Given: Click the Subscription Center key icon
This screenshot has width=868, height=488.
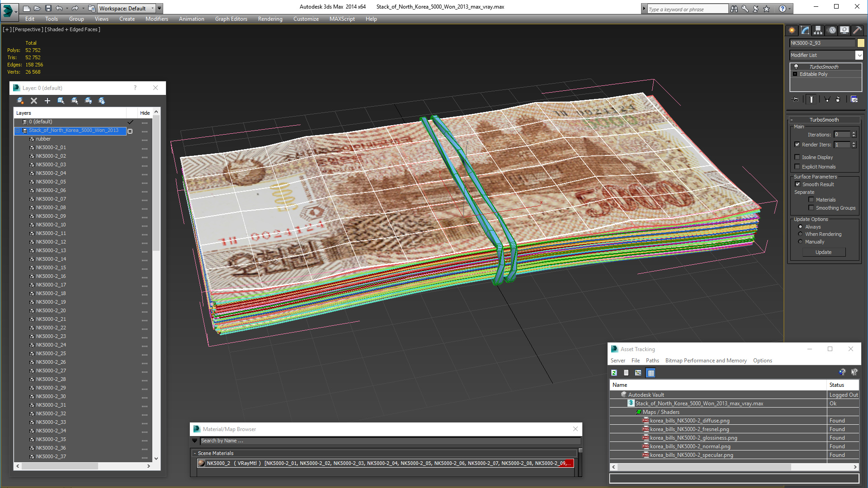Looking at the screenshot, I should click(x=745, y=9).
